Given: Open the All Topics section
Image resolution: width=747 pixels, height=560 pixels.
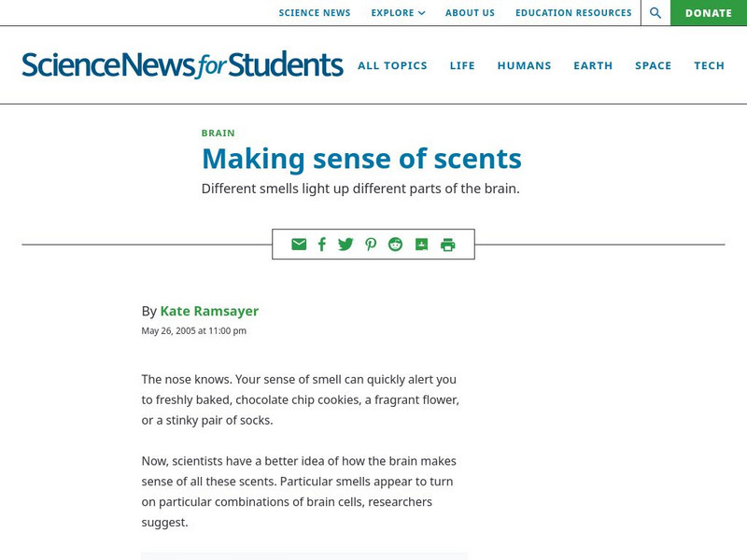Looking at the screenshot, I should coord(392,65).
